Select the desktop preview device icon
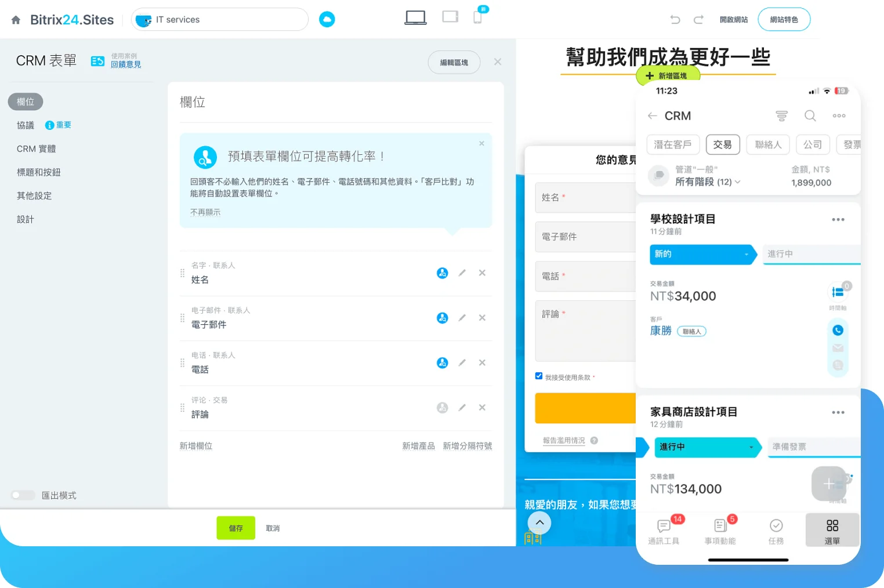This screenshot has height=588, width=884. 415,18
